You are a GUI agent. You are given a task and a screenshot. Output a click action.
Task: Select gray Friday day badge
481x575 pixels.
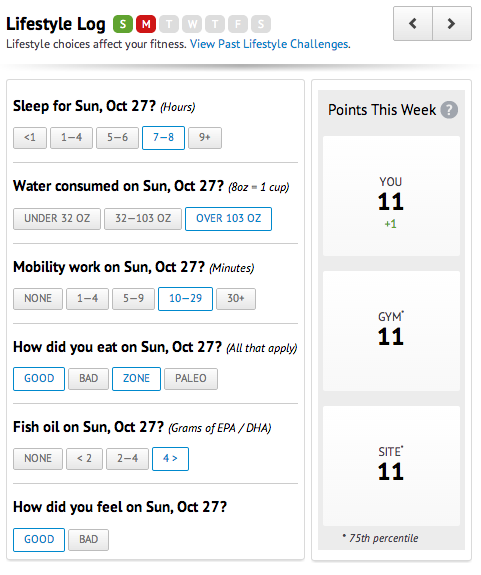pyautogui.click(x=238, y=24)
